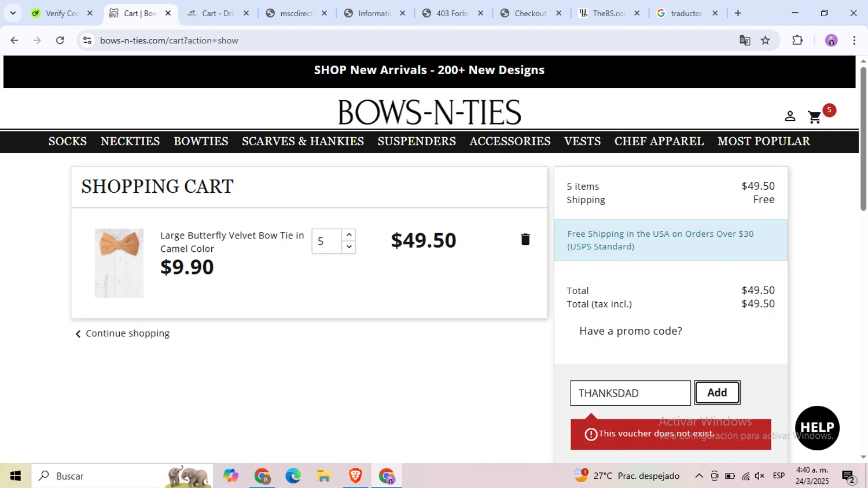Follow the Continue shopping link
The height and width of the screenshot is (488, 868).
pos(123,333)
